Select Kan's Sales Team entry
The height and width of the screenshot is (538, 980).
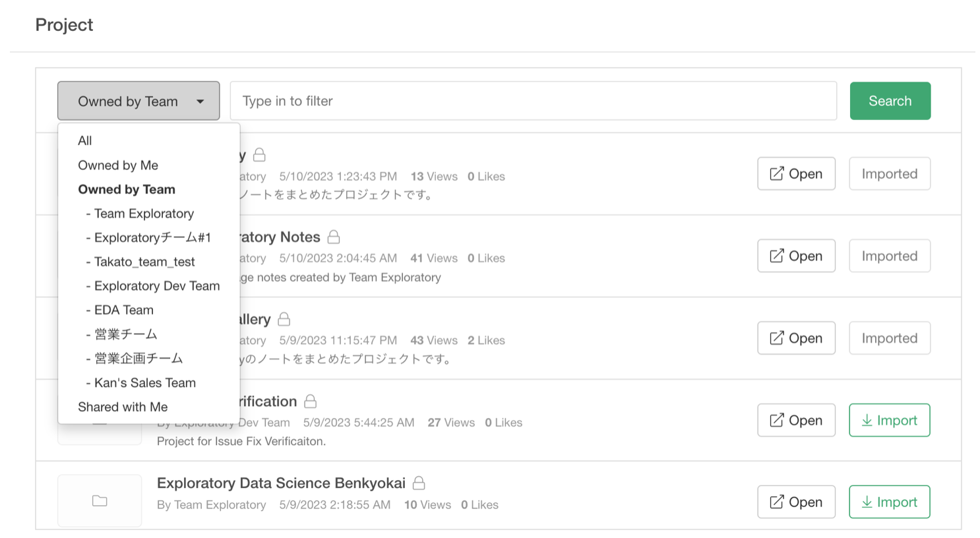click(145, 383)
